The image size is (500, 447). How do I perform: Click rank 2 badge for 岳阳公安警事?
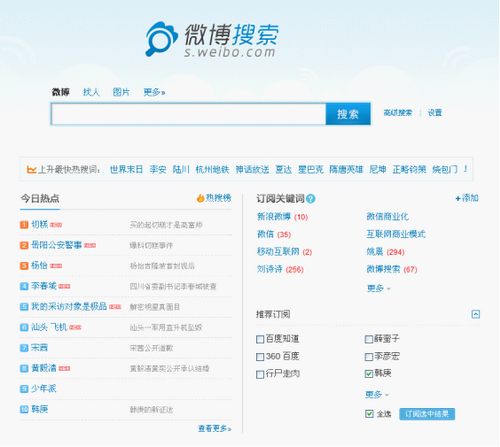[x=24, y=245]
